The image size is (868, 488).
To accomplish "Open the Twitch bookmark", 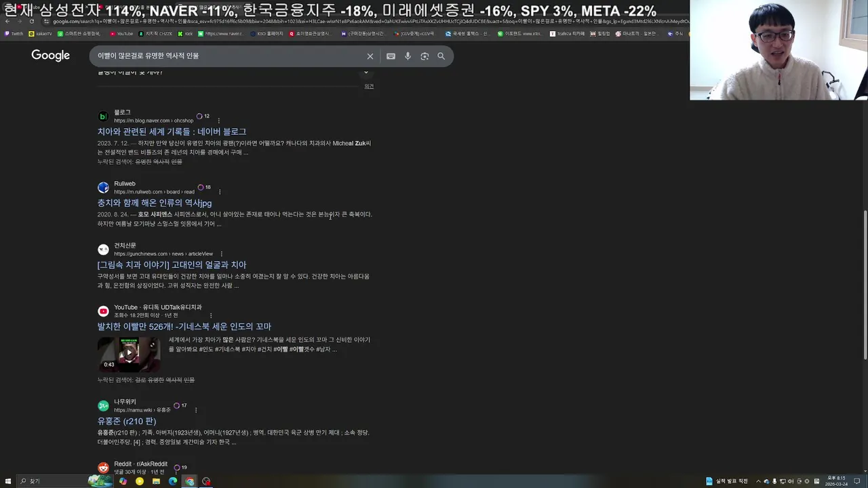I will pyautogui.click(x=14, y=33).
